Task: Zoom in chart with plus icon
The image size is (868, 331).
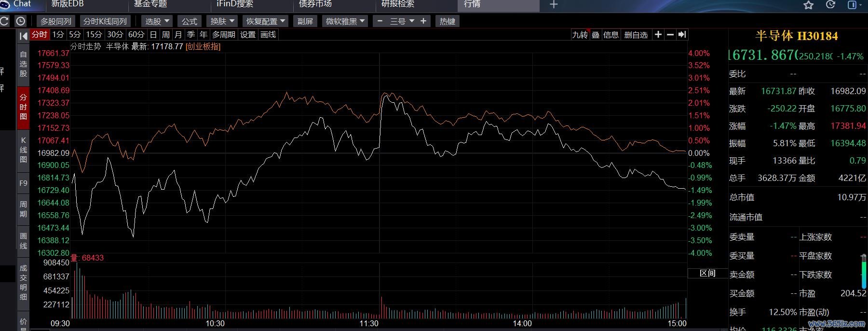Action: point(658,35)
